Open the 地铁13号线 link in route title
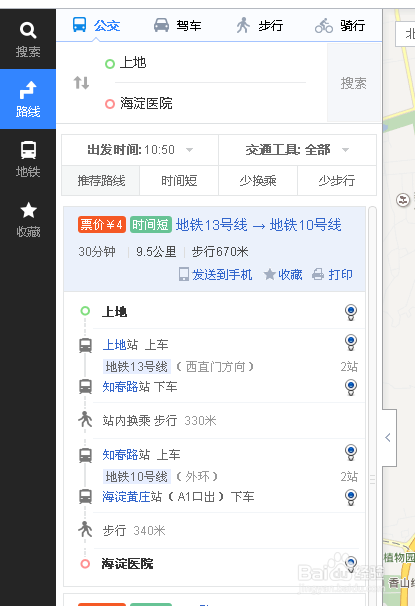The image size is (415, 606). 211,225
